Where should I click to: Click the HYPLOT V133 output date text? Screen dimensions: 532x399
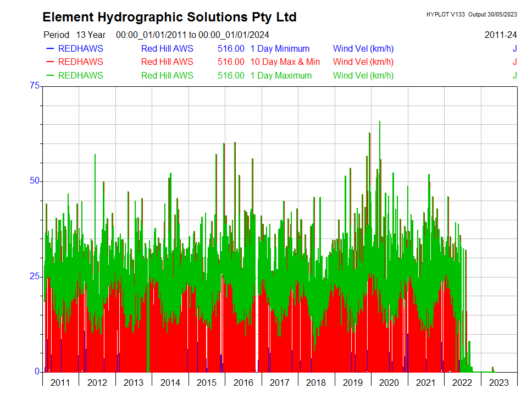click(472, 14)
